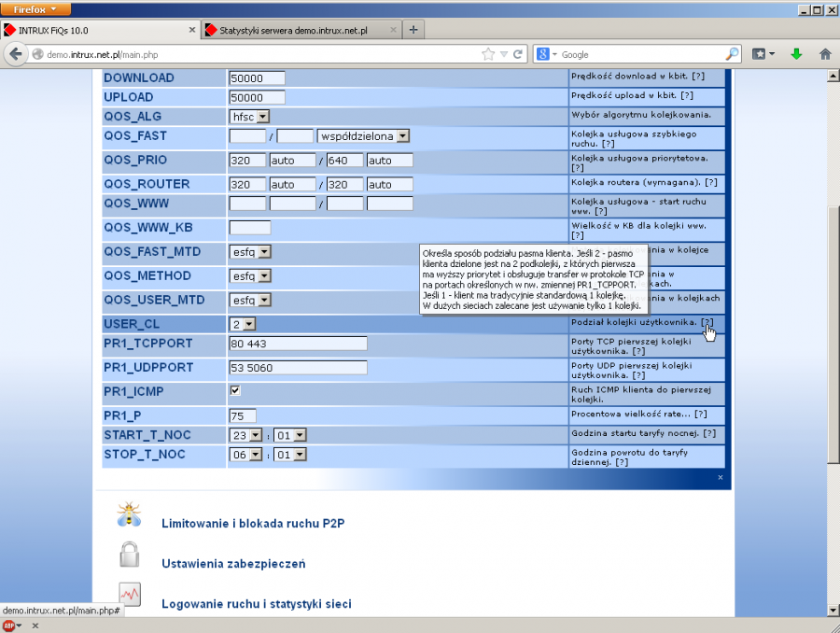
Task: Show help [?] for Prędkość download
Action: tap(698, 77)
